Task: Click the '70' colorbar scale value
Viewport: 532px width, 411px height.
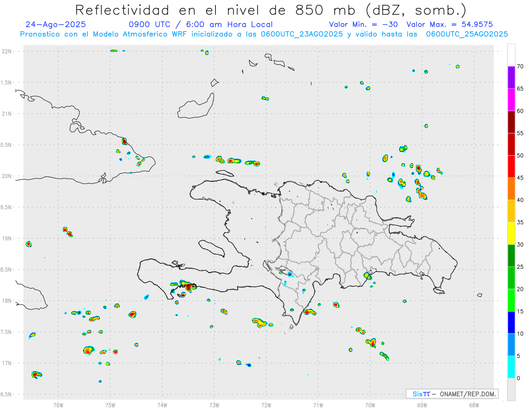Action: [520, 67]
